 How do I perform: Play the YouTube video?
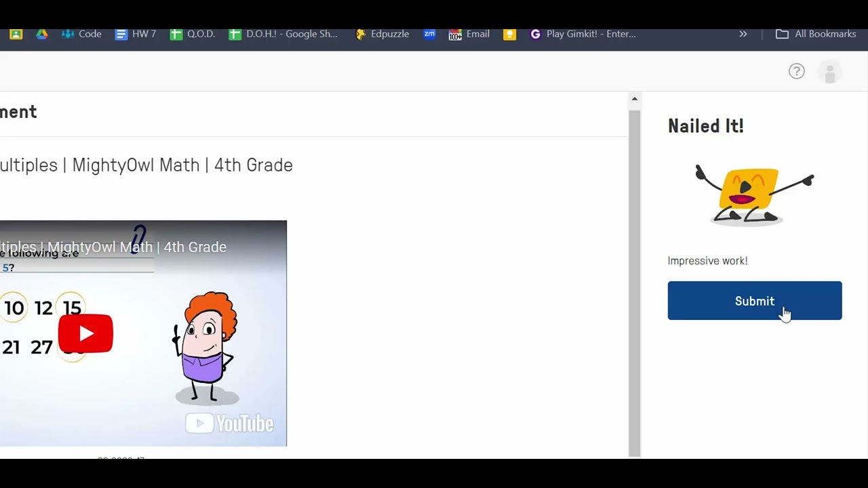point(85,333)
